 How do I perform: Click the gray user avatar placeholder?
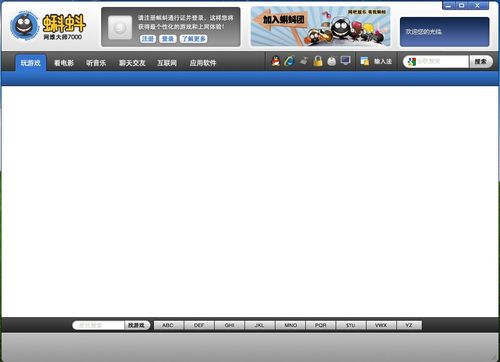point(120,27)
